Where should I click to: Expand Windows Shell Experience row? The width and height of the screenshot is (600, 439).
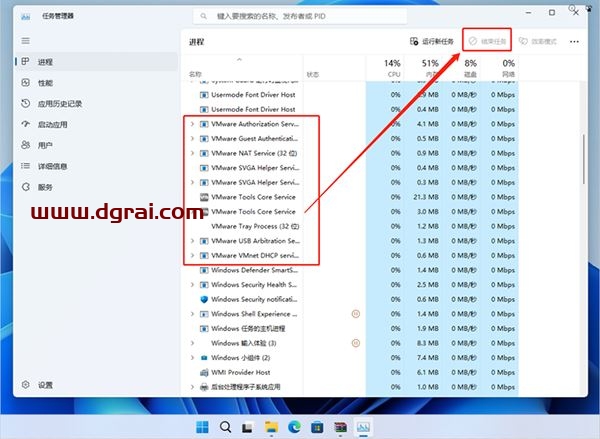tap(192, 314)
